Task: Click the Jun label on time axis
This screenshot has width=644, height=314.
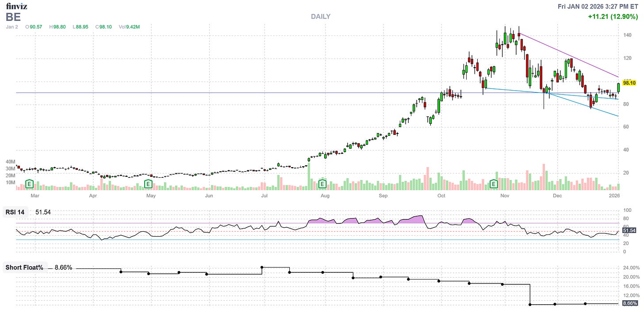Action: click(x=209, y=195)
